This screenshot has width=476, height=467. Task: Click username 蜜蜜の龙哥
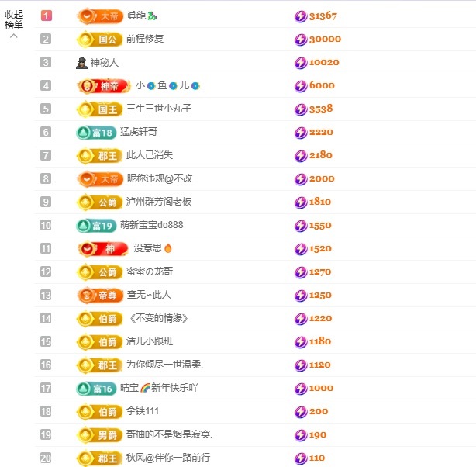point(150,272)
